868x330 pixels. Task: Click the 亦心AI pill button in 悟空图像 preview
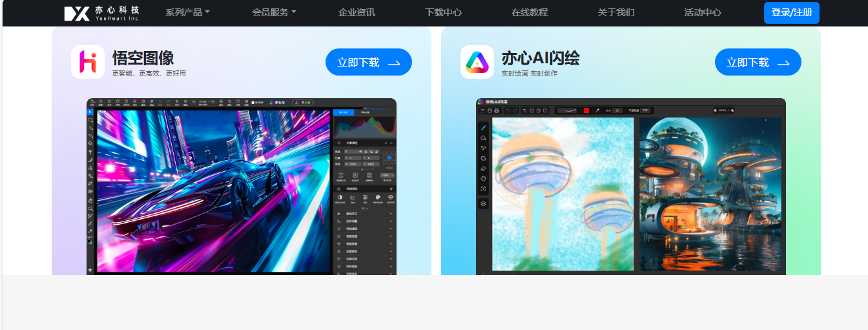pyautogui.click(x=278, y=102)
